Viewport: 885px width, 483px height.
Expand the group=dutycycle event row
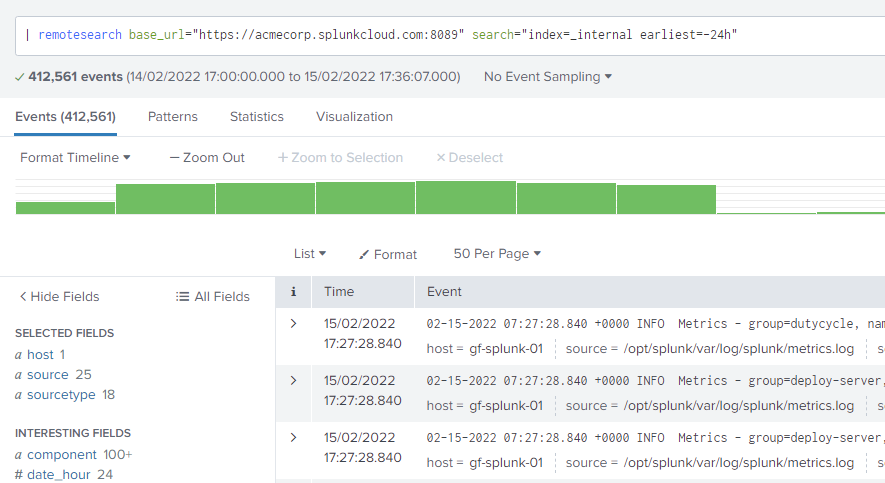[293, 324]
